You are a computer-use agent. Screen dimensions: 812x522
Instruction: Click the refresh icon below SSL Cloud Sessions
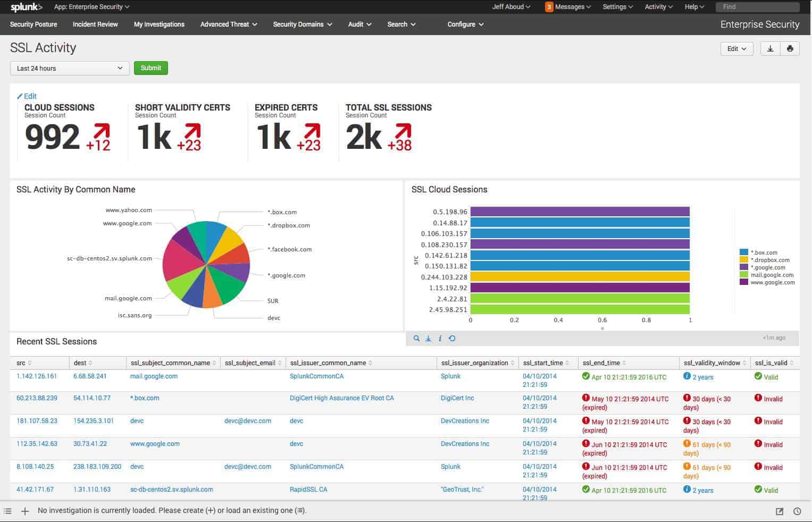click(x=452, y=338)
